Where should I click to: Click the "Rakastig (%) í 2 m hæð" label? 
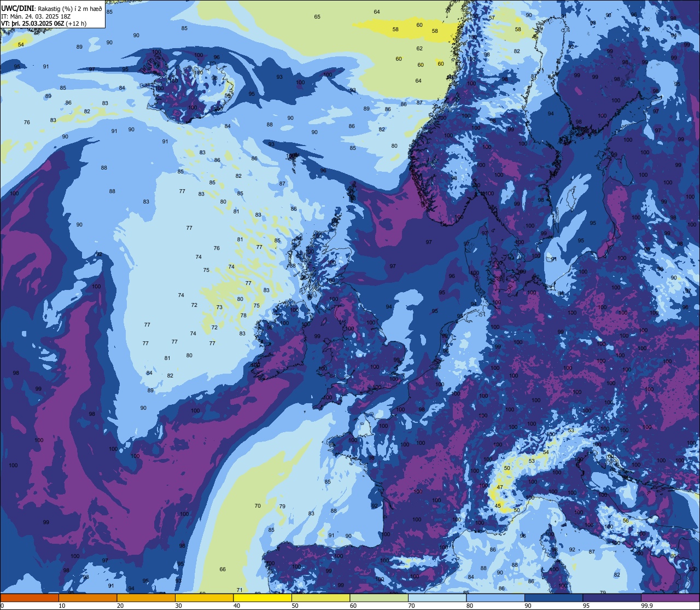click(x=69, y=8)
